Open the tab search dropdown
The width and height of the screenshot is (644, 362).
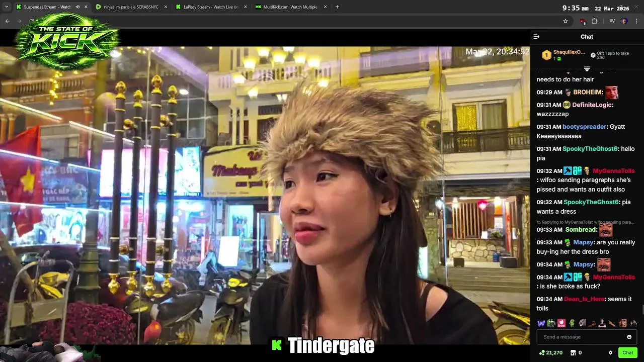coord(7,7)
